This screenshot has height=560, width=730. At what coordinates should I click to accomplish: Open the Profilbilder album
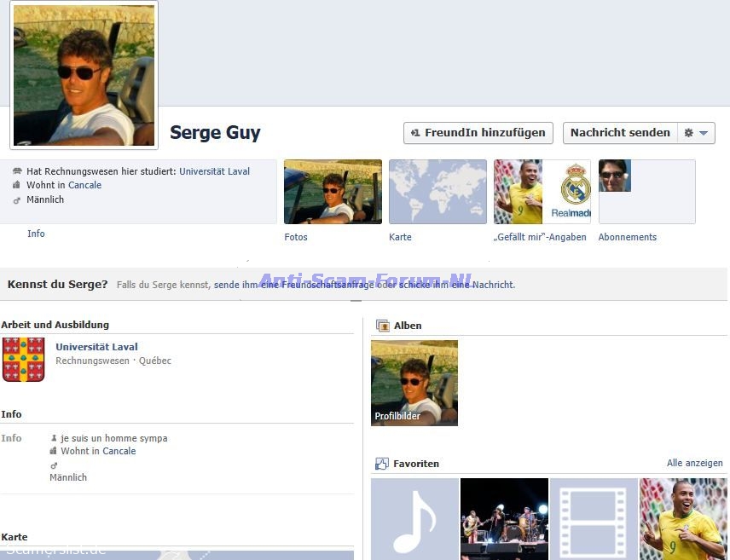[x=414, y=383]
